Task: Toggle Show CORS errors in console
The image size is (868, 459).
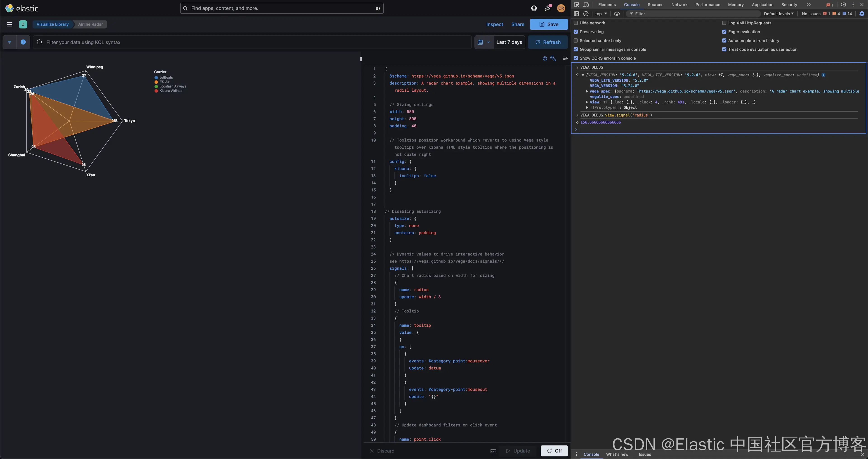Action: pos(576,58)
